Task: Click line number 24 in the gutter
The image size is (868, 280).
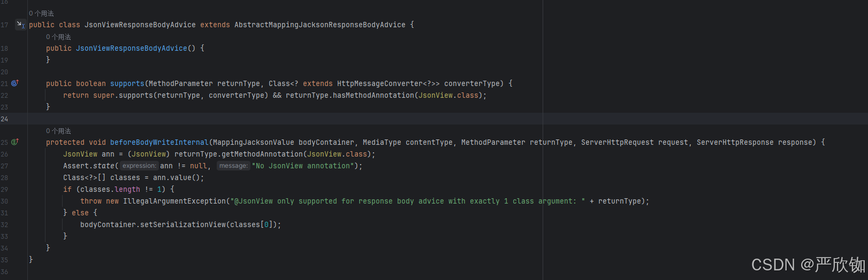Action: click(x=4, y=119)
